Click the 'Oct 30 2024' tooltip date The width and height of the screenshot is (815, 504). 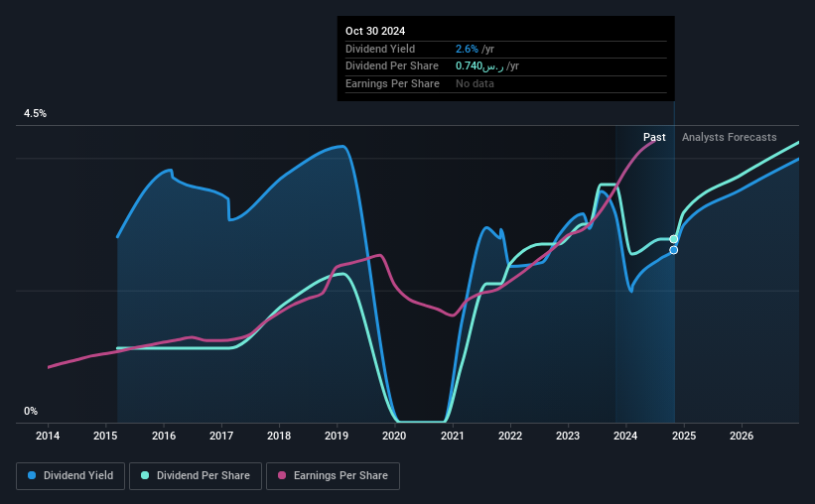(x=375, y=31)
